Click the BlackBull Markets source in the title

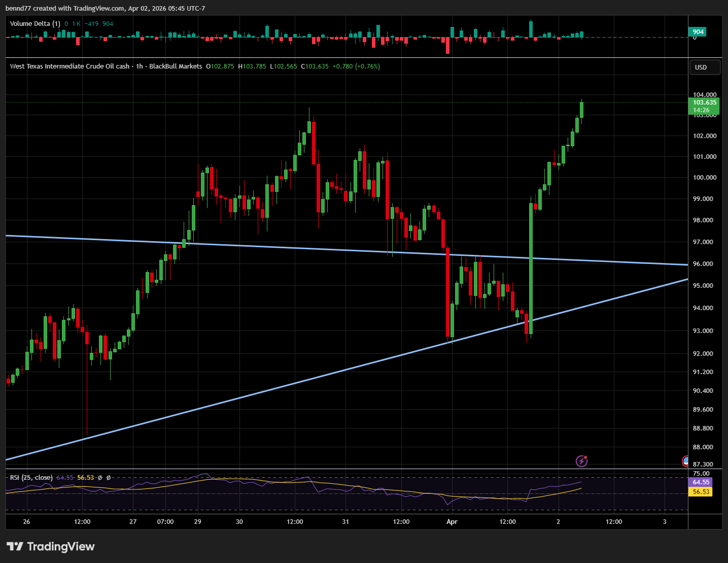pos(176,67)
